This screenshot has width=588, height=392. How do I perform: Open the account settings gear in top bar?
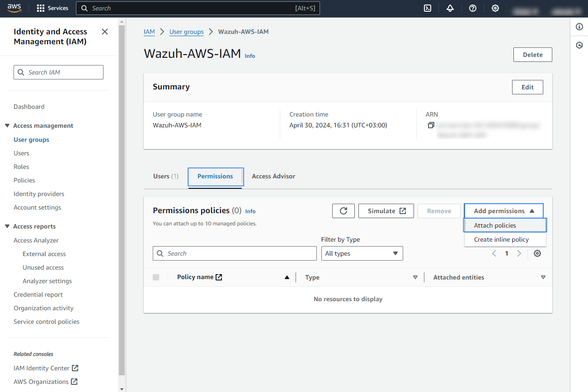point(495,8)
